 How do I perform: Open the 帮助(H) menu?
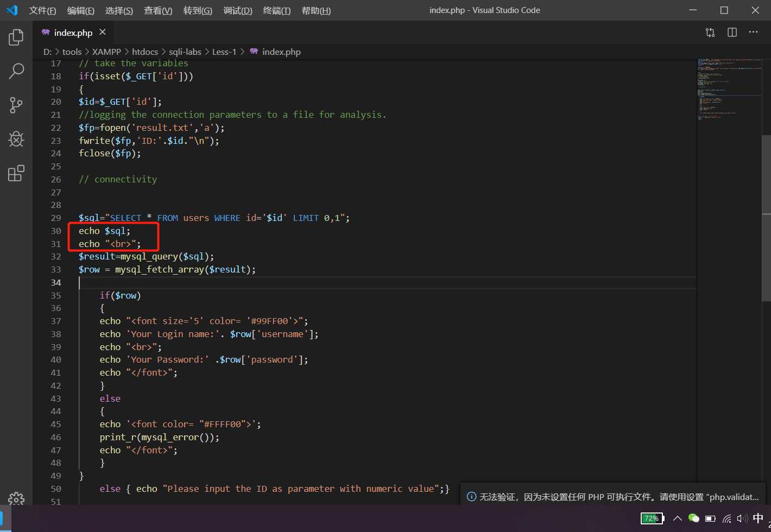[315, 10]
